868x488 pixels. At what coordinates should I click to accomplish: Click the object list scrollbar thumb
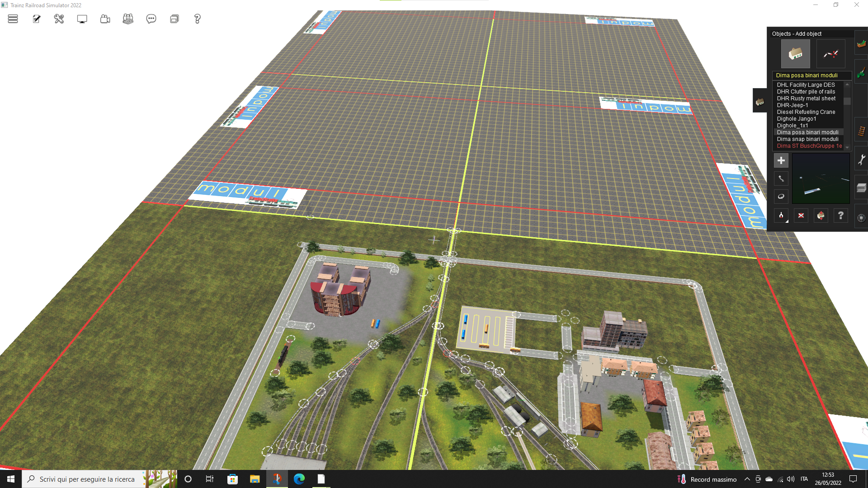click(847, 101)
